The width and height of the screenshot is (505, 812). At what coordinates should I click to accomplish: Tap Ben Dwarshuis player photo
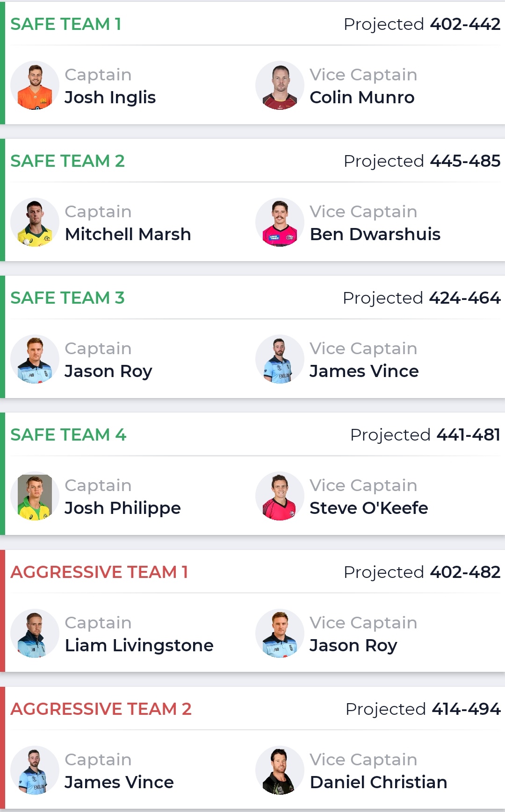click(280, 222)
